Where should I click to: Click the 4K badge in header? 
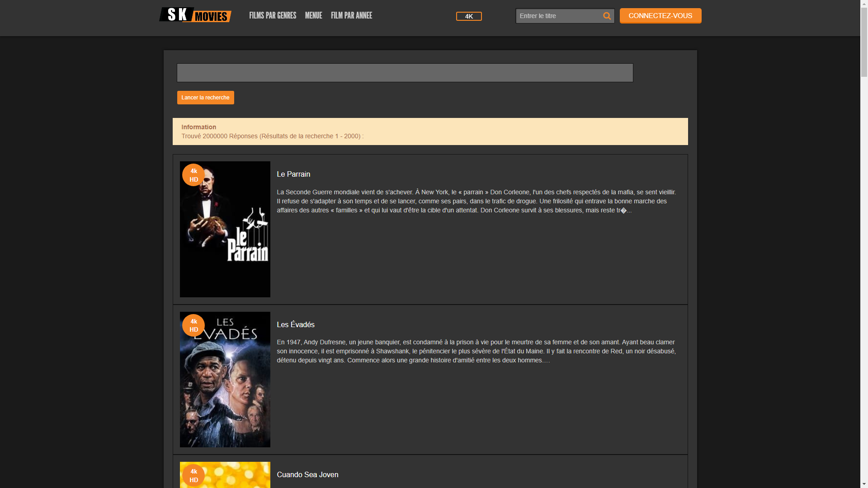(469, 16)
